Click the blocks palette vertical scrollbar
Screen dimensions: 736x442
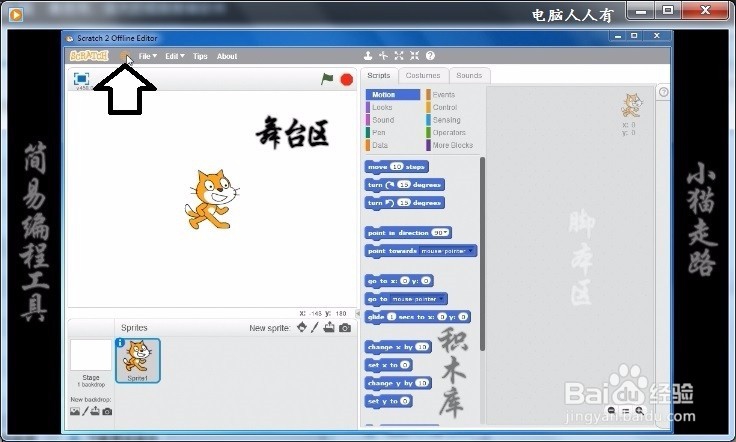(482, 253)
